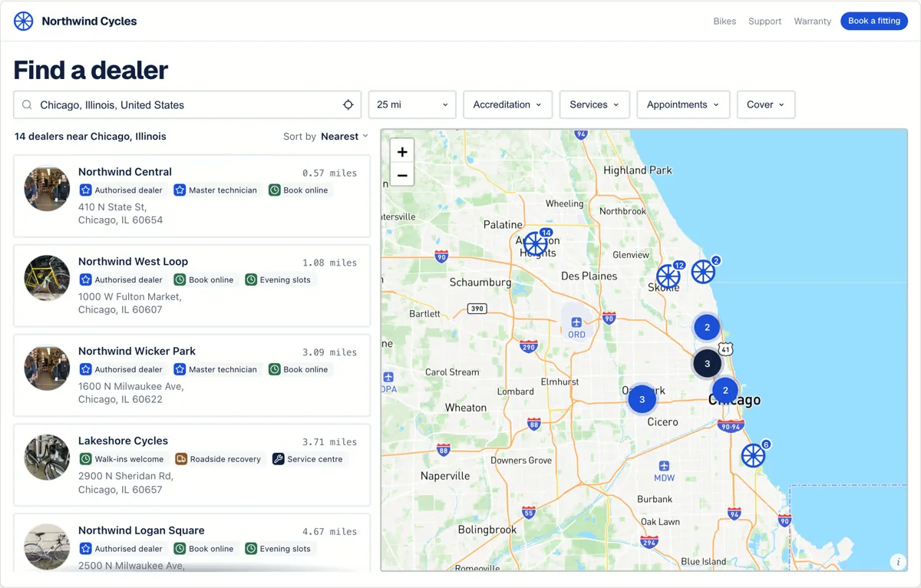Click Schaumburg label on map
This screenshot has height=588, width=921.
[x=480, y=282]
